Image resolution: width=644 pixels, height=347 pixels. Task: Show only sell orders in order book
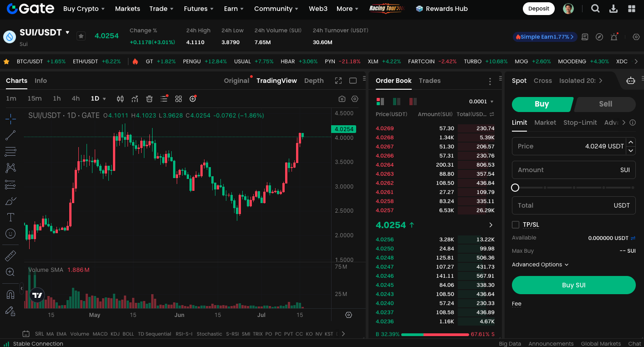point(413,101)
